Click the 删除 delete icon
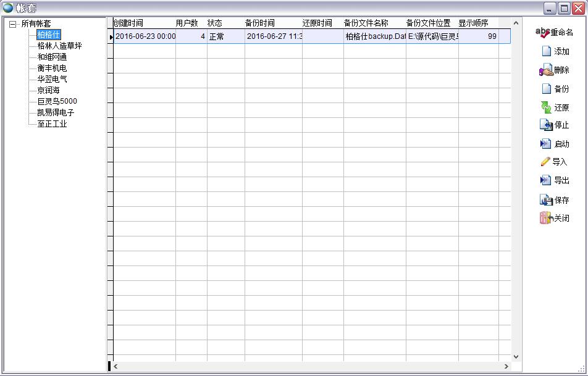Screen dimensions: 588x376 pyautogui.click(x=545, y=70)
